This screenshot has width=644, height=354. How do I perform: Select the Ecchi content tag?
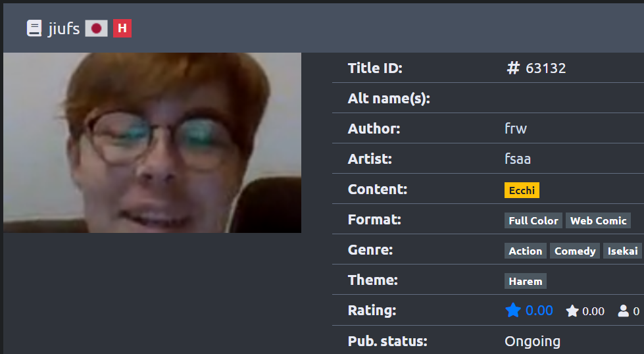point(522,190)
